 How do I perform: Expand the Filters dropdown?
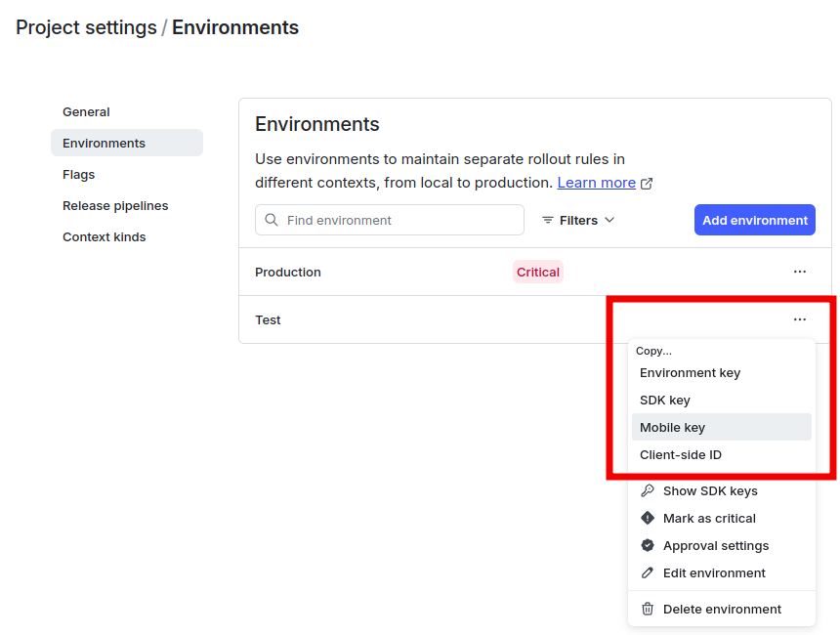click(x=577, y=220)
